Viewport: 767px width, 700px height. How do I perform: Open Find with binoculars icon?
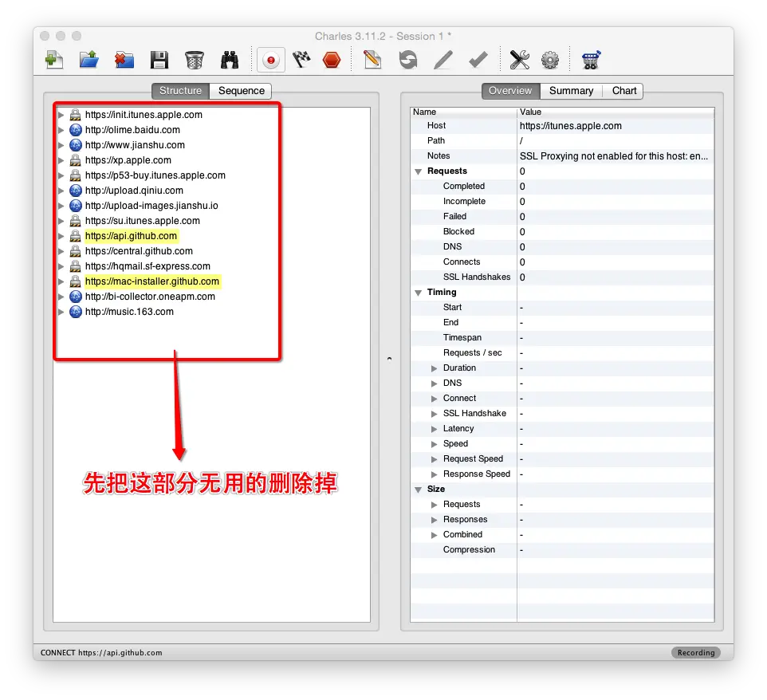[x=230, y=60]
